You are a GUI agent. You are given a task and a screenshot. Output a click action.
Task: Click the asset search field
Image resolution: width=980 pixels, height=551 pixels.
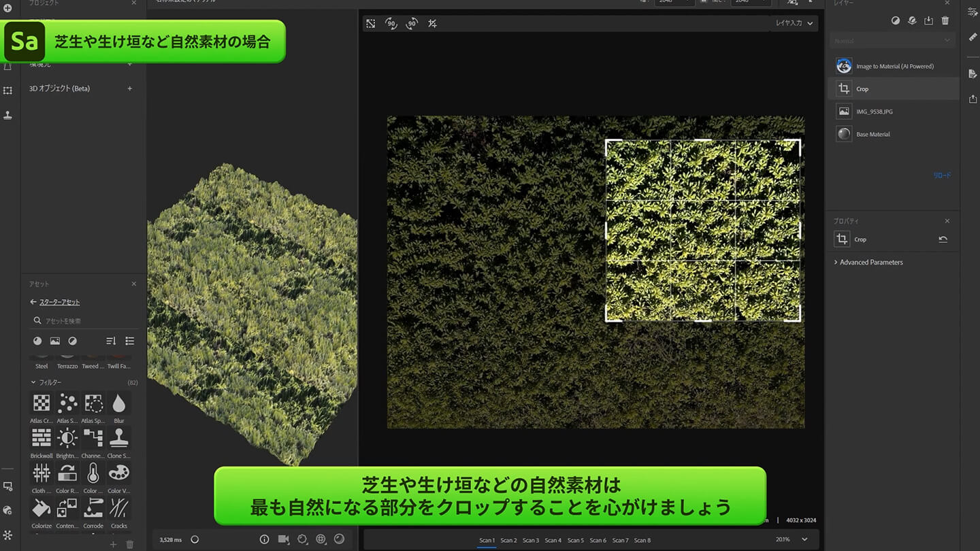[x=84, y=320]
